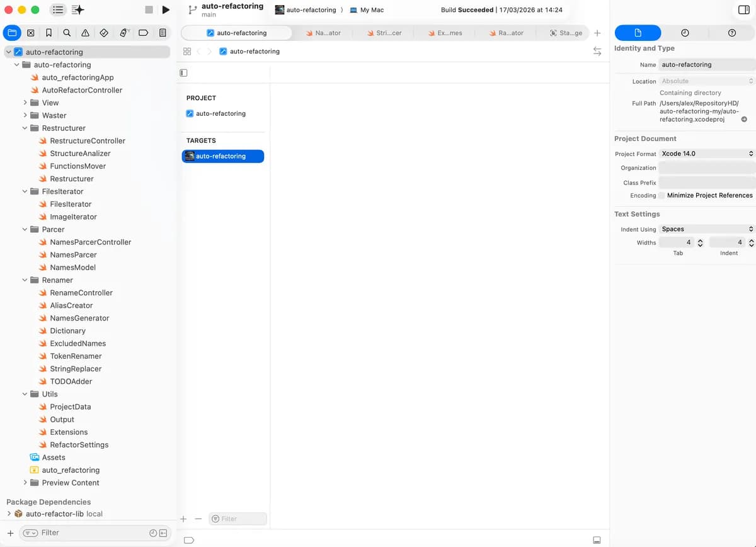Toggle the inspector panel visibility

tap(743, 10)
